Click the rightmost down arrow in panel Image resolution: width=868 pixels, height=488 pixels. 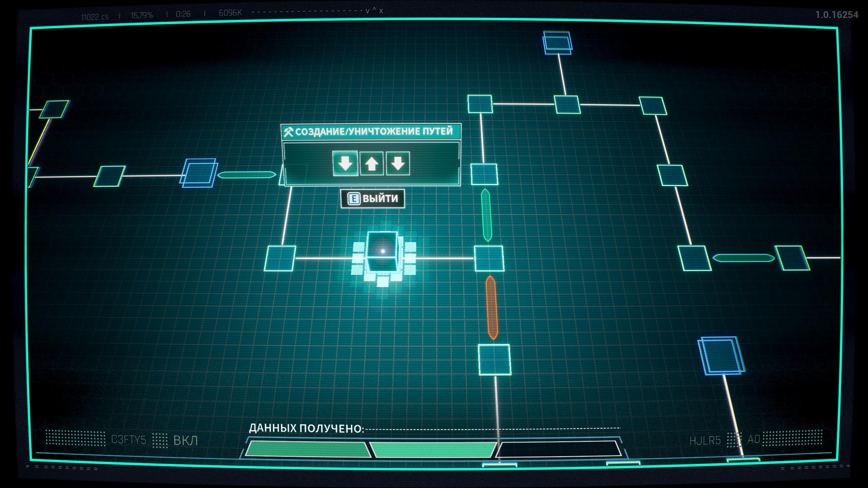(x=398, y=163)
